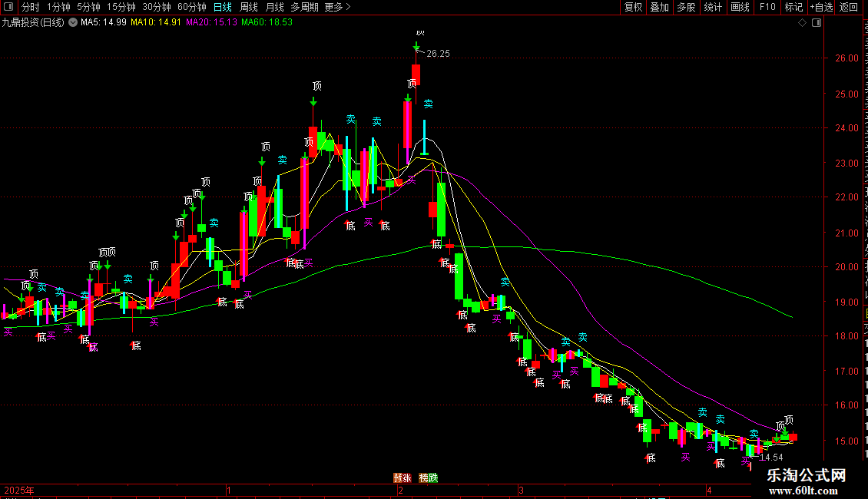This screenshot has width=868, height=499.
Task: Click the 返回 back button
Action: (848, 7)
